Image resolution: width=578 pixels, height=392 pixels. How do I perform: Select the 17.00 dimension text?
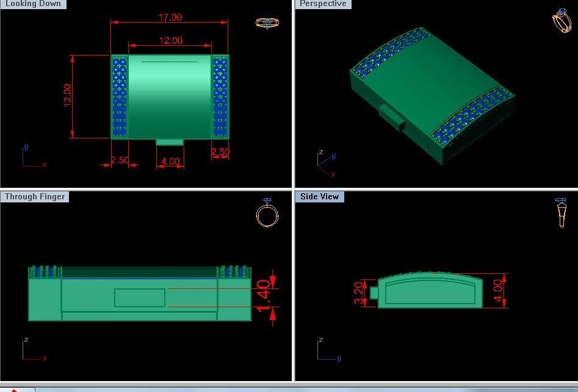coord(170,17)
